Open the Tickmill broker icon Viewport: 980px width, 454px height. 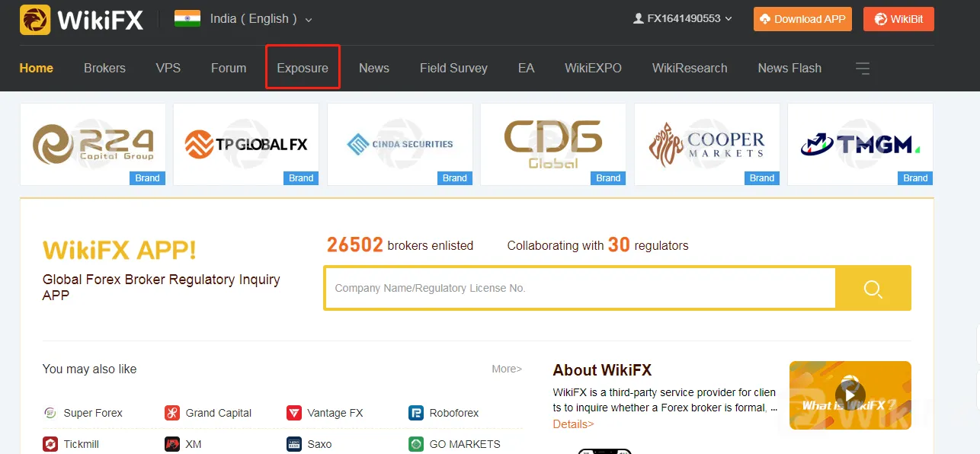coord(50,443)
